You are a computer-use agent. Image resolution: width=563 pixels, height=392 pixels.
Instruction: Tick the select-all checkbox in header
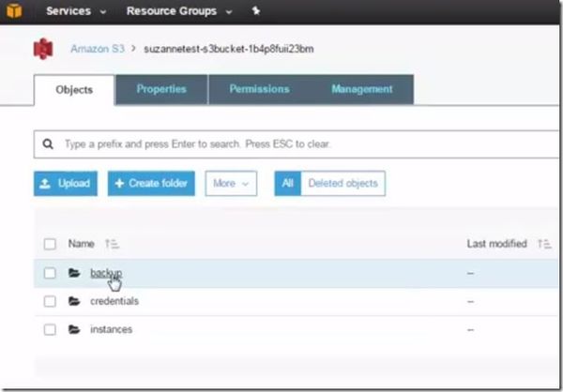50,244
